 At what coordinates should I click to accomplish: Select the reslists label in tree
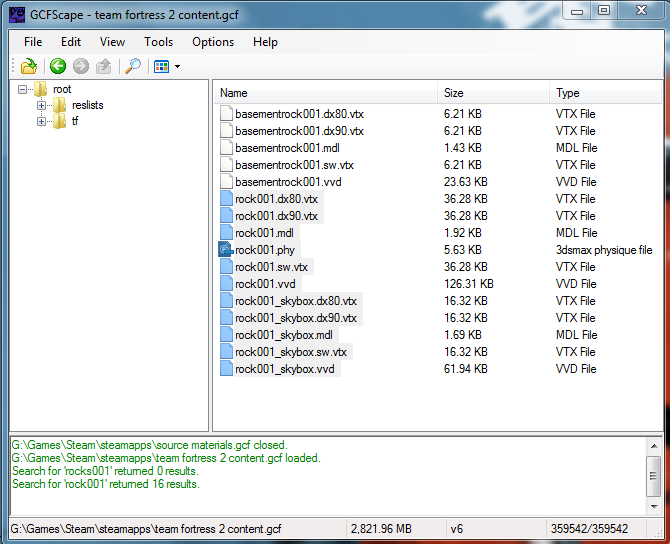pos(88,105)
